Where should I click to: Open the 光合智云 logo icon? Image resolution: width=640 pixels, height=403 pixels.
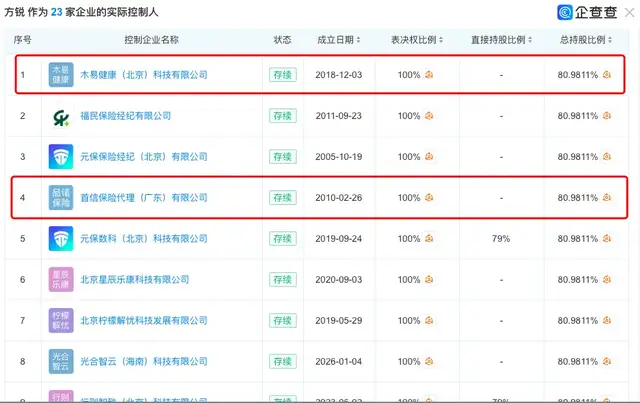click(61, 361)
